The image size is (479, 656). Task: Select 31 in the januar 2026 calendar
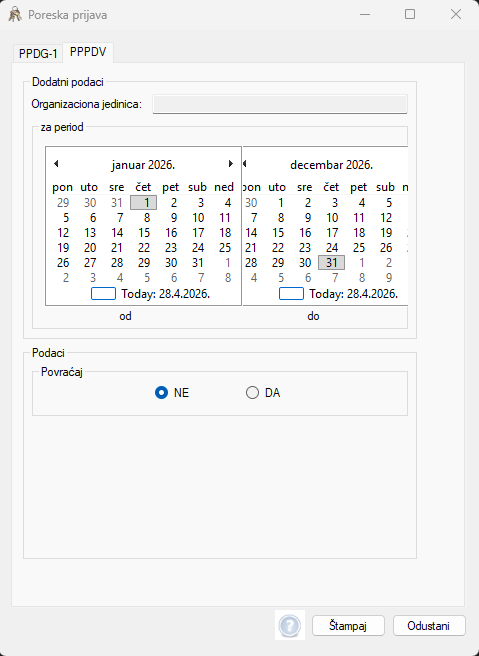(x=198, y=263)
